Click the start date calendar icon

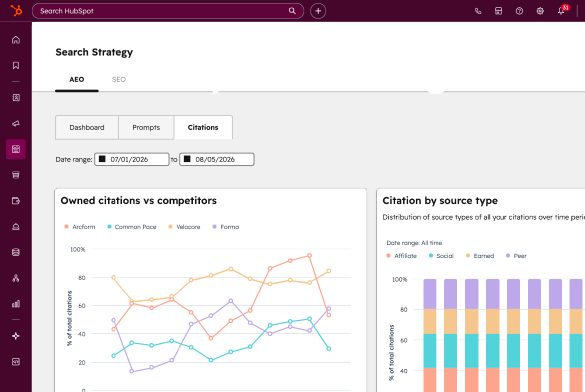coord(102,159)
